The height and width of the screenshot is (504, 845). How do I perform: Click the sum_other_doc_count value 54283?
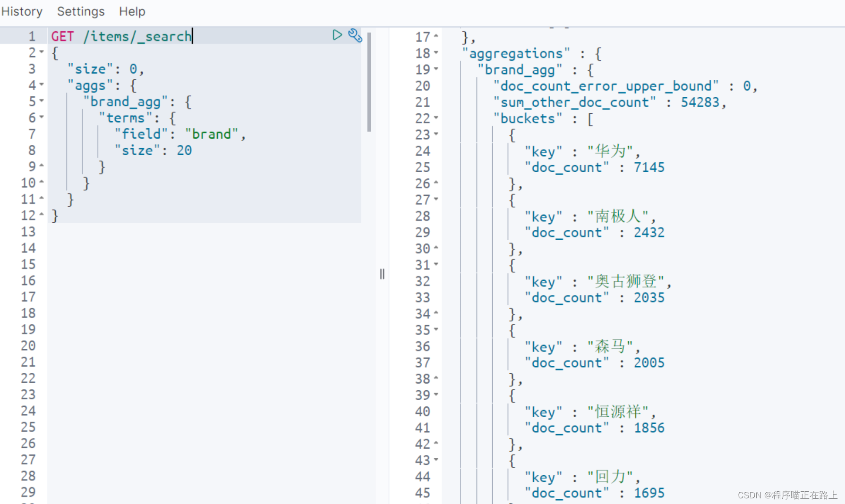700,102
